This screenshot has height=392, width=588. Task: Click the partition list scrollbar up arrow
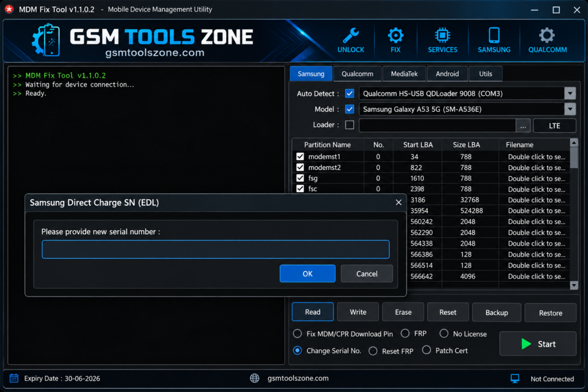[574, 142]
